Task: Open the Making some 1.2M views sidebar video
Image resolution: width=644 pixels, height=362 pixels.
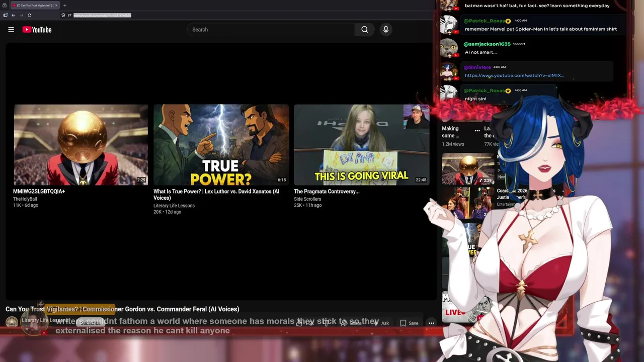Action: (453, 136)
